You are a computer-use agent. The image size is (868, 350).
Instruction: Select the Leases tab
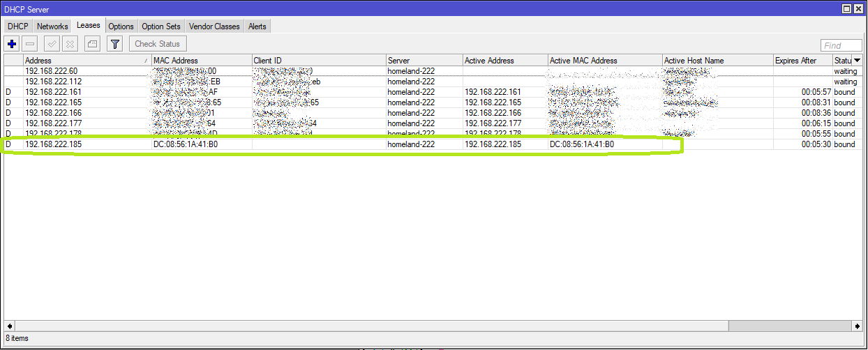click(89, 26)
